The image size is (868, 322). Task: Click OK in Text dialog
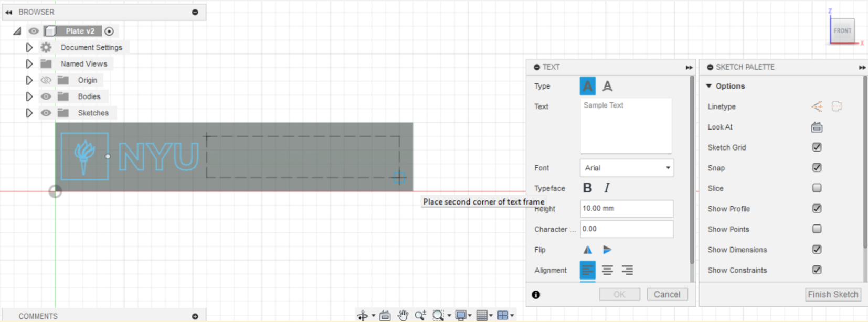[619, 295]
